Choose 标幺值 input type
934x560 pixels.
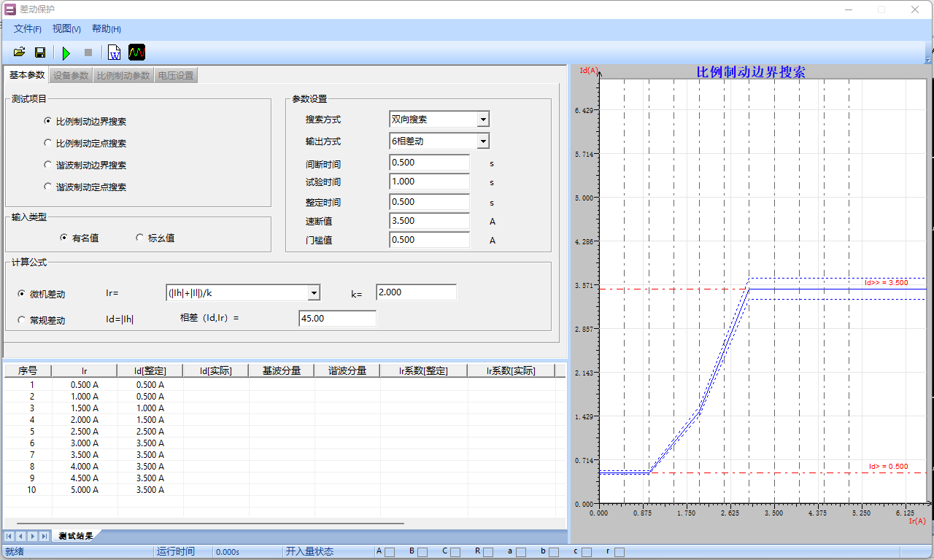pyautogui.click(x=140, y=238)
